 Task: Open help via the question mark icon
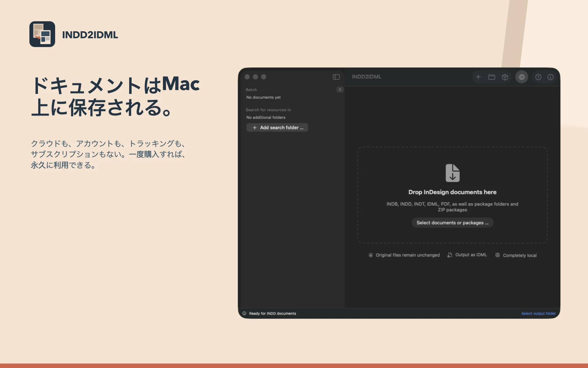[x=538, y=77]
